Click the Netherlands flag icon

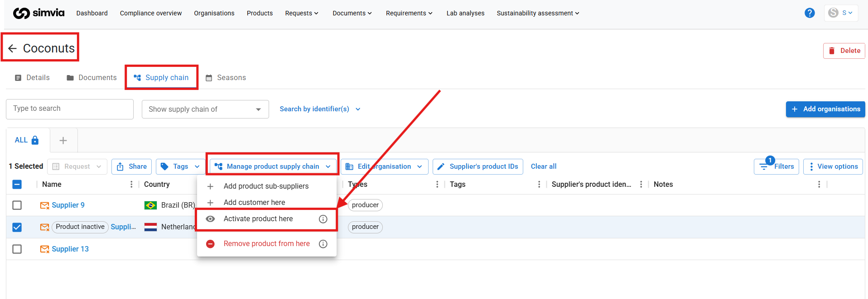(x=150, y=227)
